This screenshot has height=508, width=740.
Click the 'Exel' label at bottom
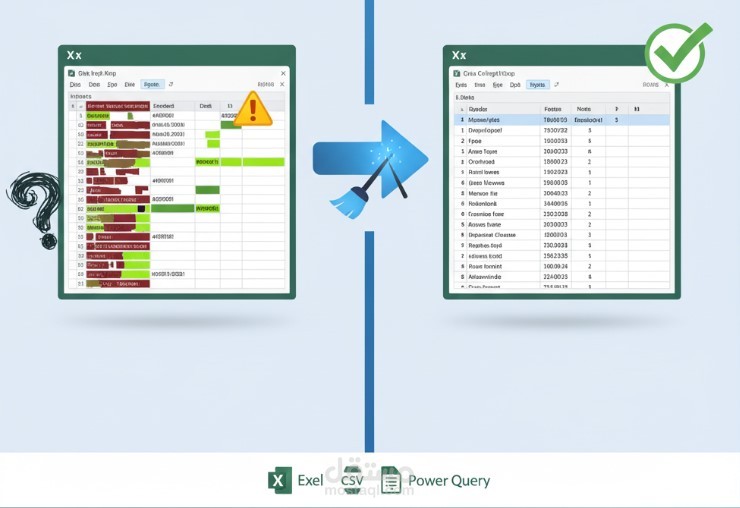point(310,481)
